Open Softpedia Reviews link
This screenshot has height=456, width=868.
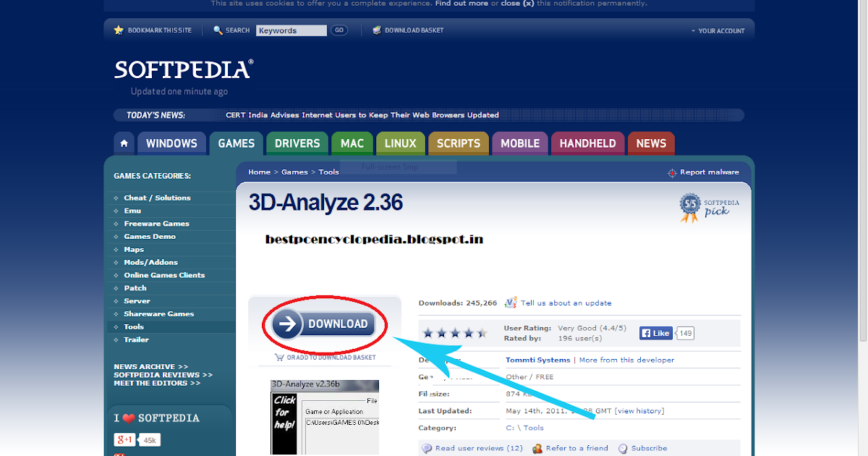click(163, 375)
